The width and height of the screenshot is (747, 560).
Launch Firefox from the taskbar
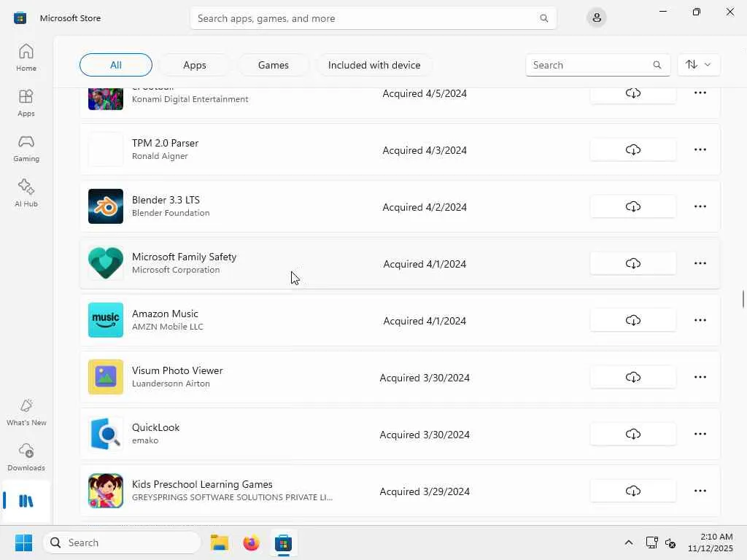click(251, 542)
